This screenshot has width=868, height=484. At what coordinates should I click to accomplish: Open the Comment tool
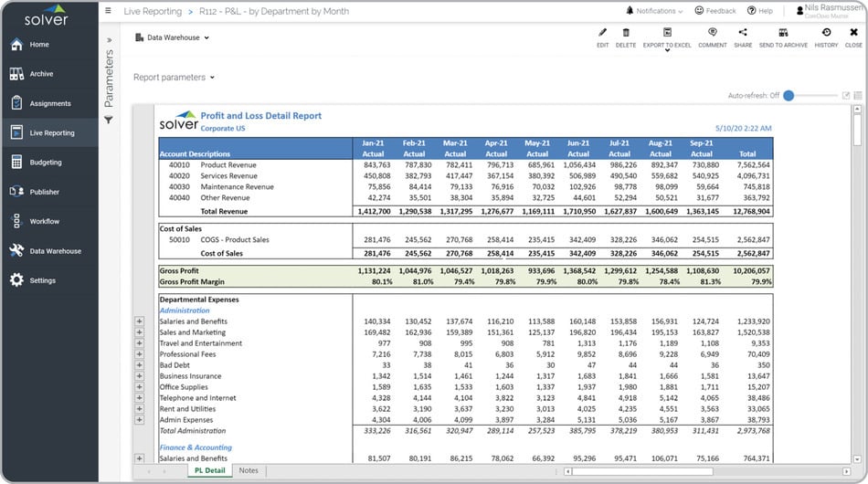(712, 33)
